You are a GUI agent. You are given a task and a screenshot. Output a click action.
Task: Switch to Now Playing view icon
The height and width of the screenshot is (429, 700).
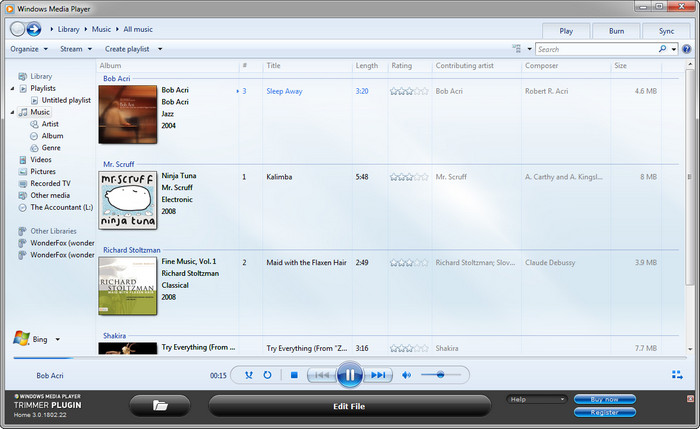(677, 375)
